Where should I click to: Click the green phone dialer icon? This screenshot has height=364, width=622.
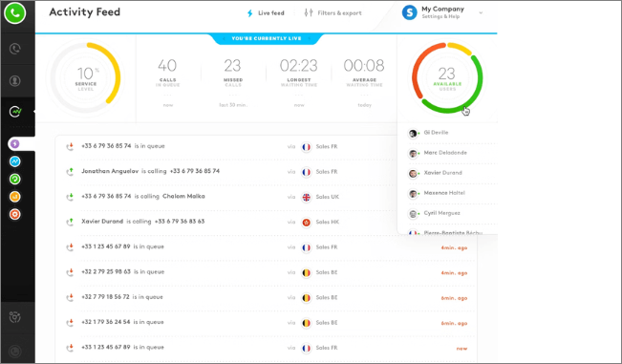(15, 13)
